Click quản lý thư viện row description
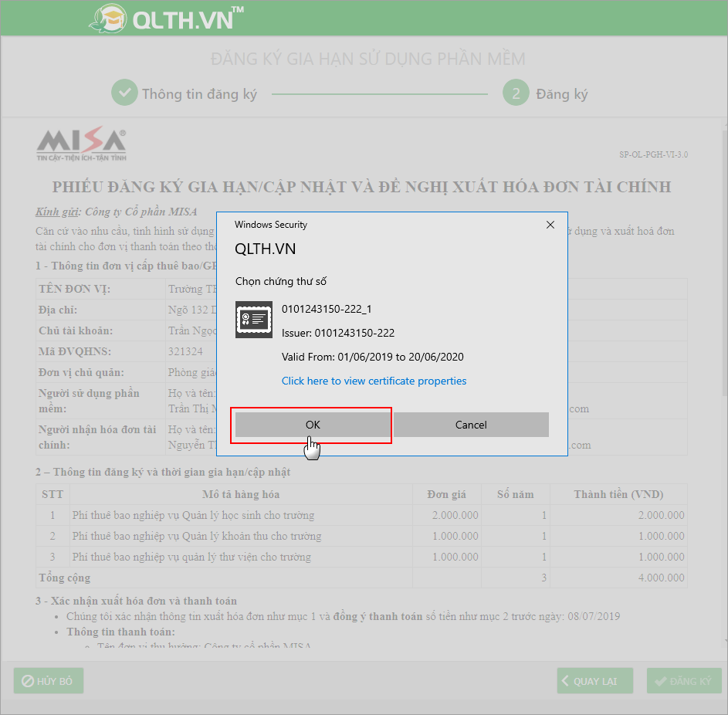This screenshot has width=728, height=715. coord(191,557)
